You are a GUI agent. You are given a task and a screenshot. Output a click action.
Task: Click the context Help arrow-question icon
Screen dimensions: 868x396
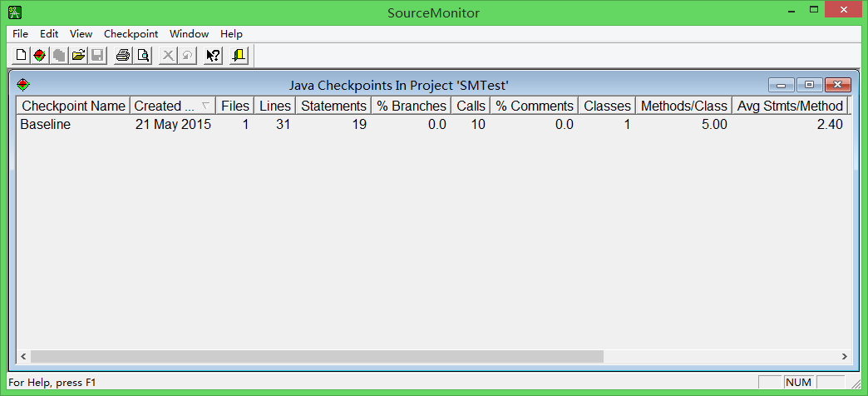213,56
